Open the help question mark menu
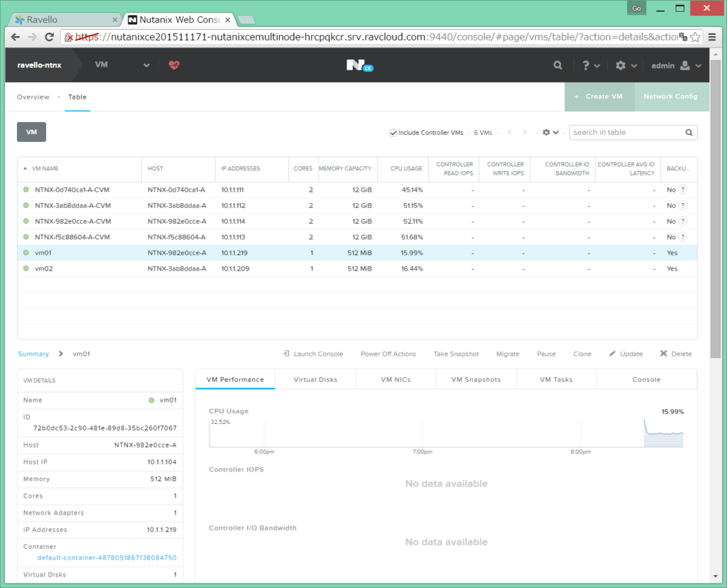The height and width of the screenshot is (588, 727). point(586,65)
